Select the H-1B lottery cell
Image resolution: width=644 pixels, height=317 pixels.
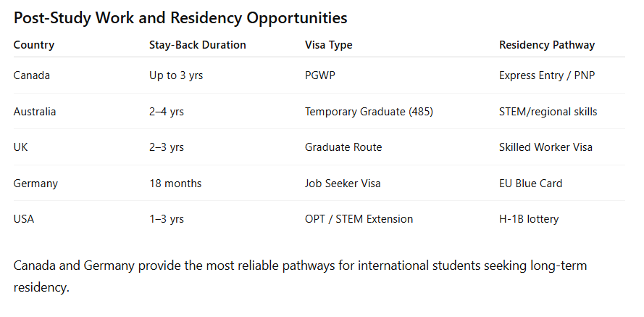[529, 219]
